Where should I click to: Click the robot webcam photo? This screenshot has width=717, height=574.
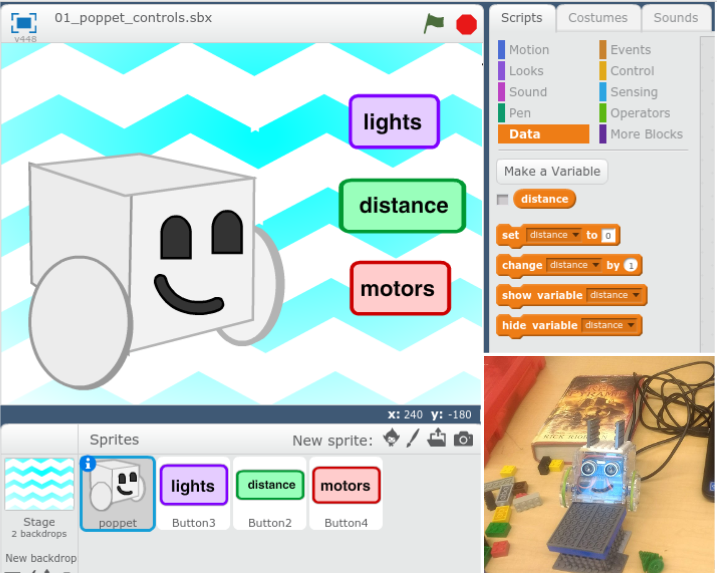coord(599,465)
